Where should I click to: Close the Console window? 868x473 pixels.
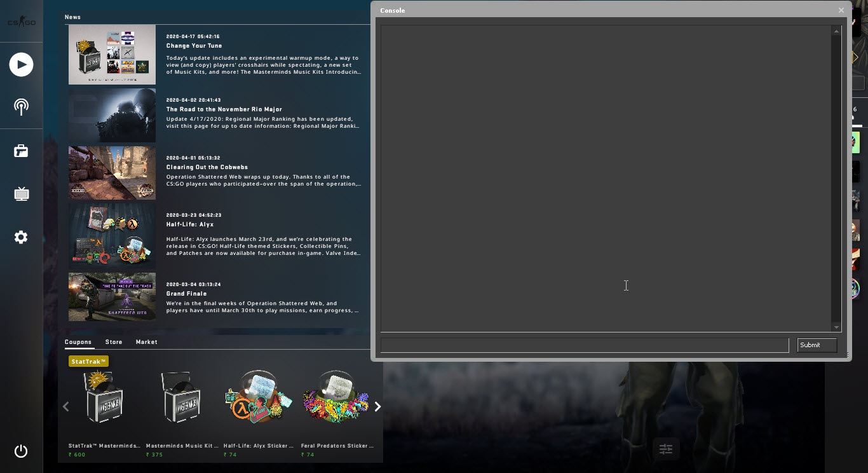841,10
